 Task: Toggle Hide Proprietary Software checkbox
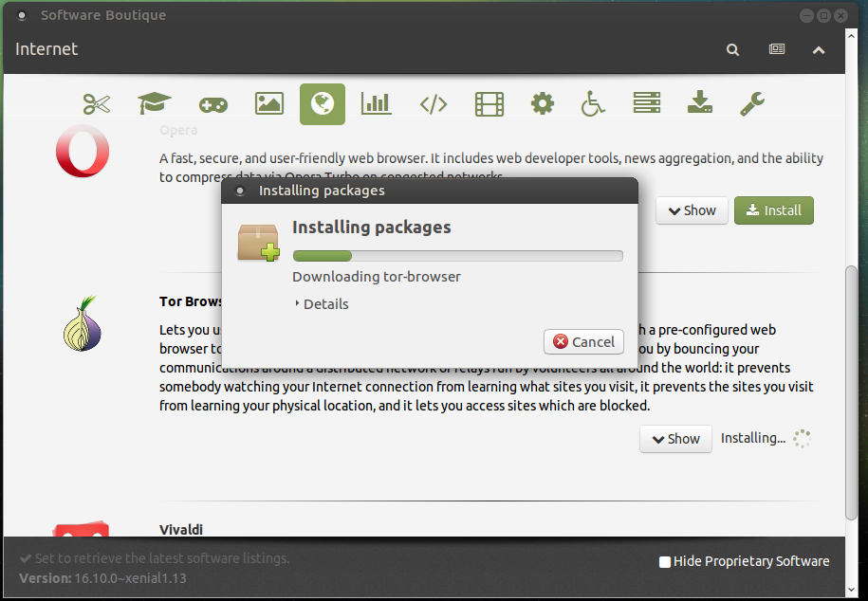(665, 562)
